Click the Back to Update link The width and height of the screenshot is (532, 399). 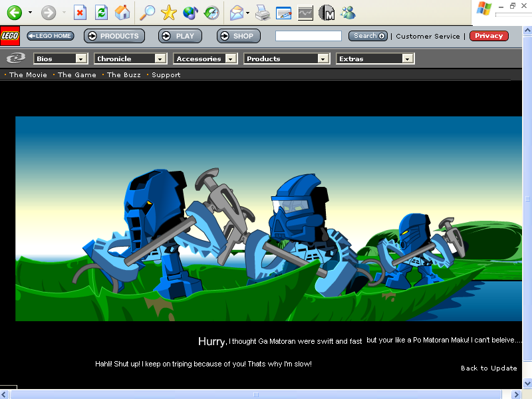point(489,368)
